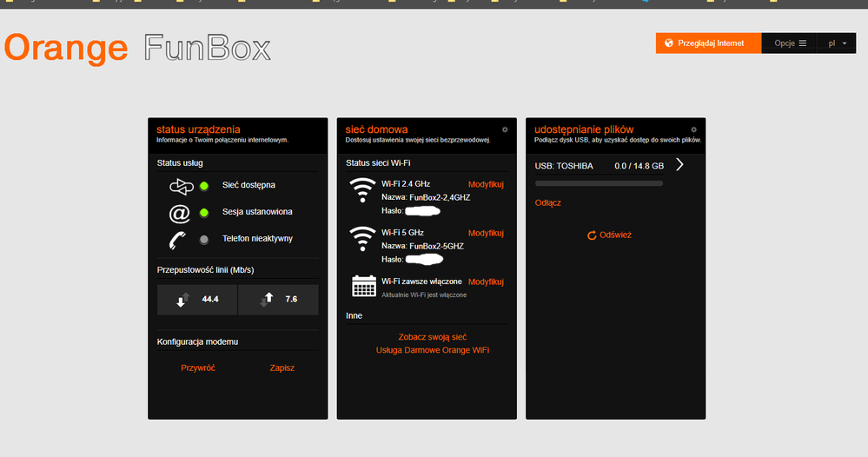This screenshot has height=457, width=868.
Task: Click the USB storage usage bar
Action: pyautogui.click(x=599, y=183)
